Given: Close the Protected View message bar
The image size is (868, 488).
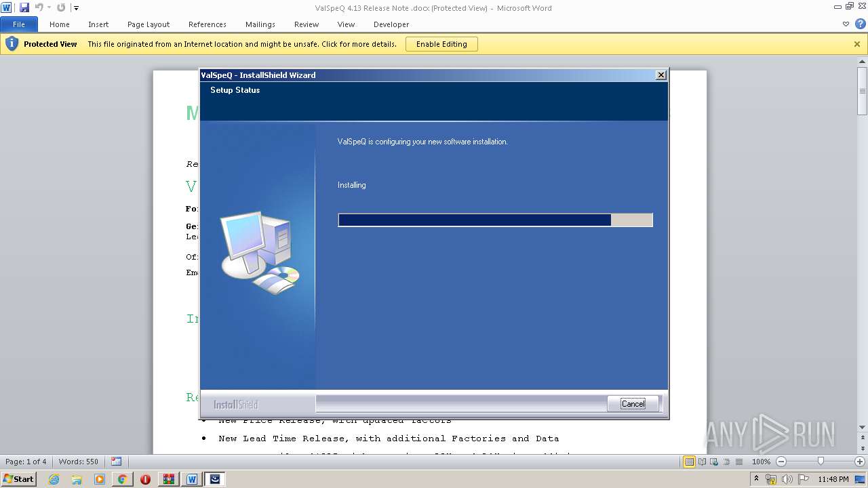Looking at the screenshot, I should coord(857,44).
